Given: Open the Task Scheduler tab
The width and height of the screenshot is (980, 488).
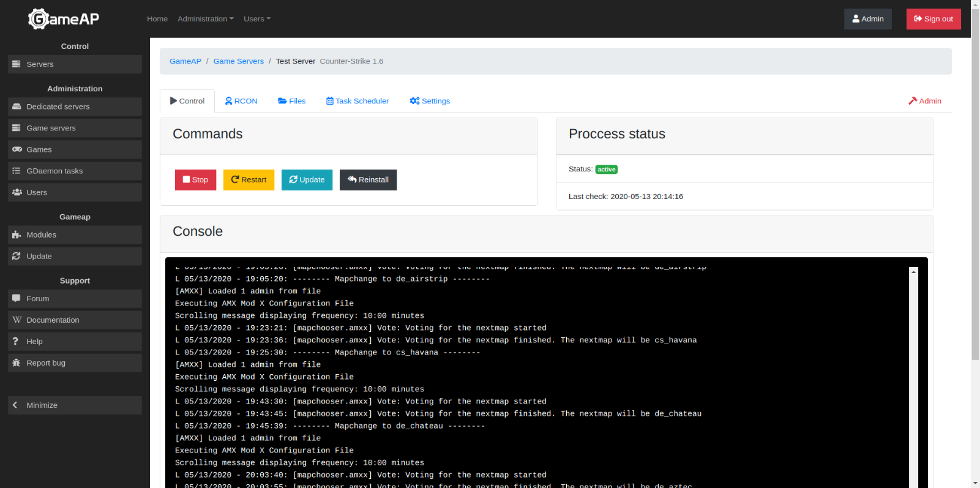Looking at the screenshot, I should pyautogui.click(x=357, y=101).
